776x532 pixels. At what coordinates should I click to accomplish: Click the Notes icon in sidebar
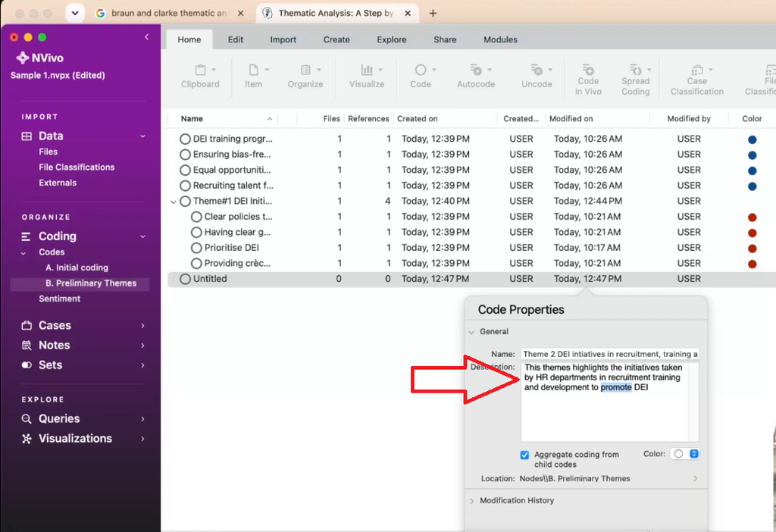(27, 346)
